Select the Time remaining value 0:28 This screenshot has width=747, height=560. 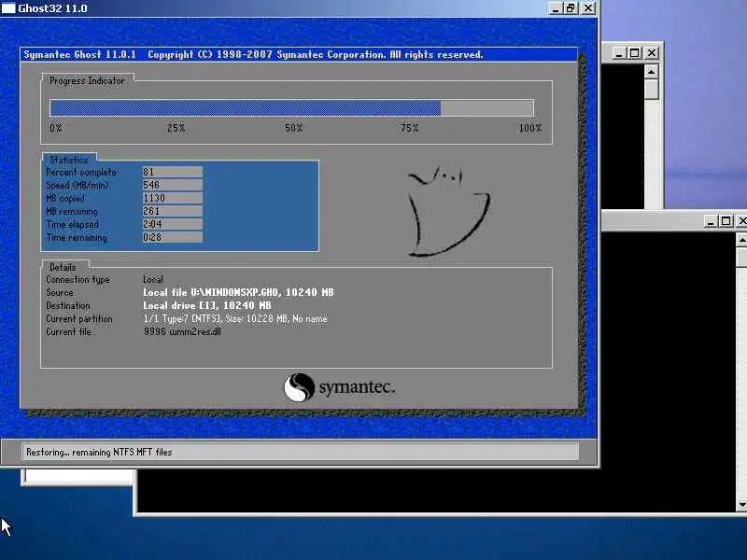click(173, 237)
